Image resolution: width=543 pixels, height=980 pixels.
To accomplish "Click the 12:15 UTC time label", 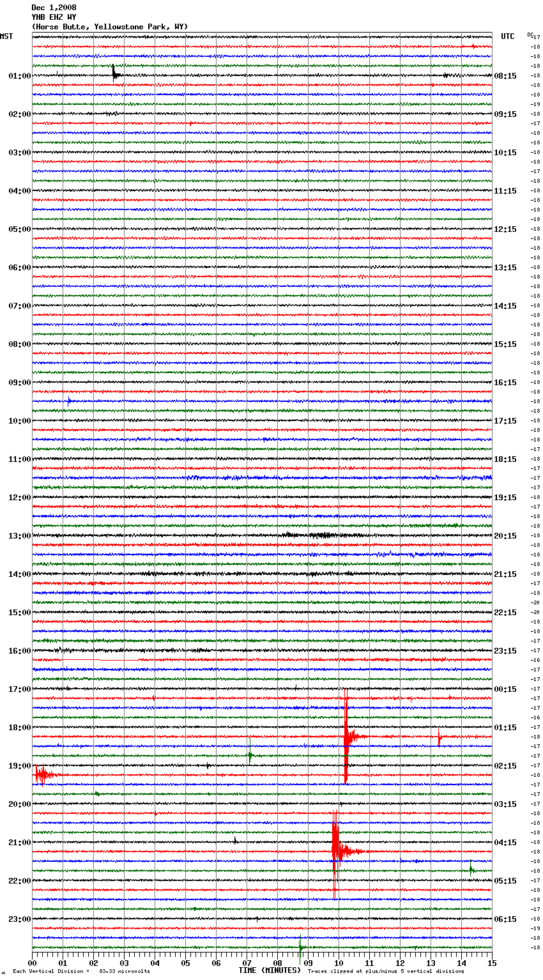I will tap(505, 229).
